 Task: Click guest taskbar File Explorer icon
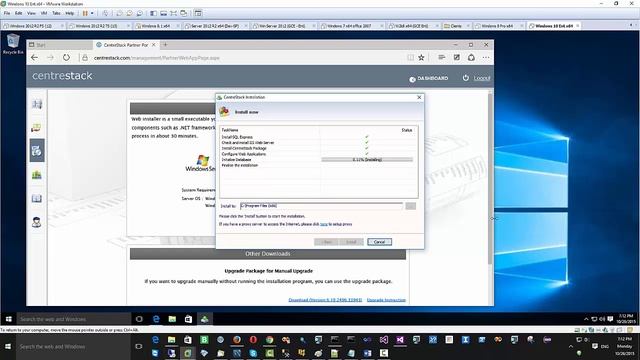tap(172, 319)
